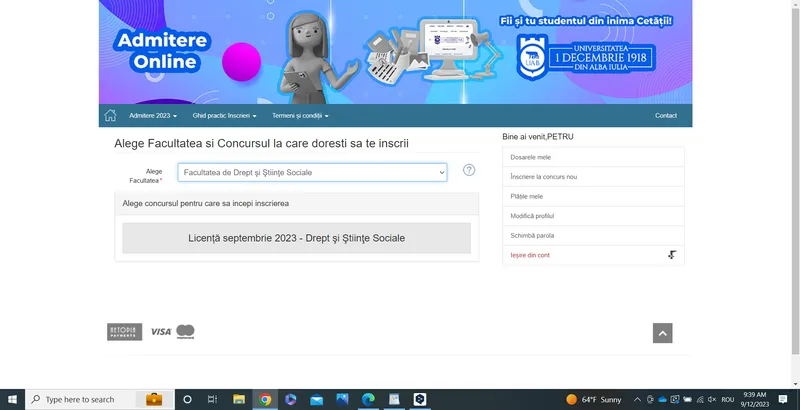800x410 pixels.
Task: Expand the Admitere 2023 menu
Action: (153, 116)
